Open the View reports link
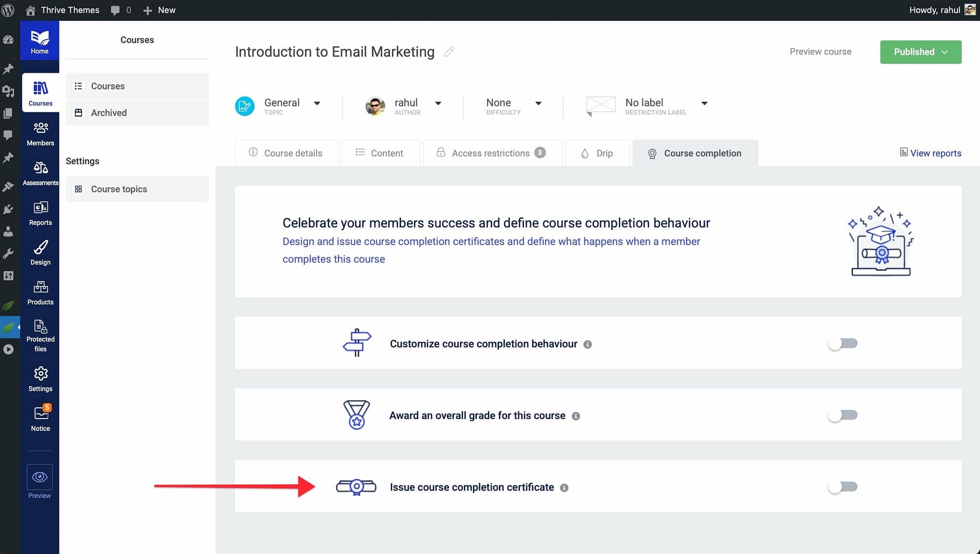Image resolution: width=980 pixels, height=554 pixels. point(930,153)
